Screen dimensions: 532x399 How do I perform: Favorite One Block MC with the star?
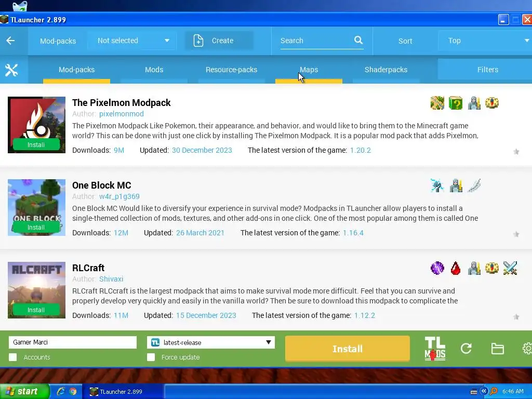pyautogui.click(x=516, y=234)
